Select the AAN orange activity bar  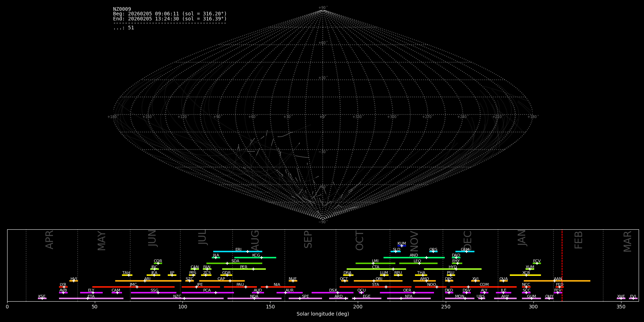pyautogui.click(x=557, y=281)
